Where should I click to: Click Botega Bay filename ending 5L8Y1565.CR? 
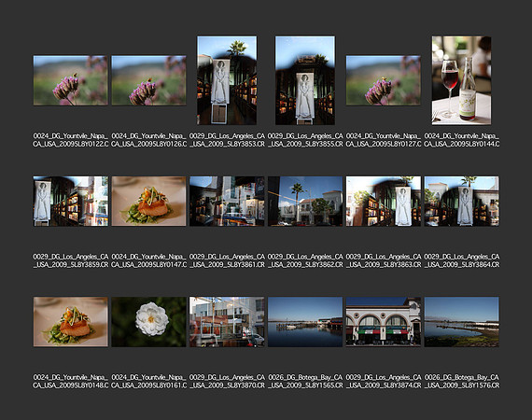(x=305, y=382)
